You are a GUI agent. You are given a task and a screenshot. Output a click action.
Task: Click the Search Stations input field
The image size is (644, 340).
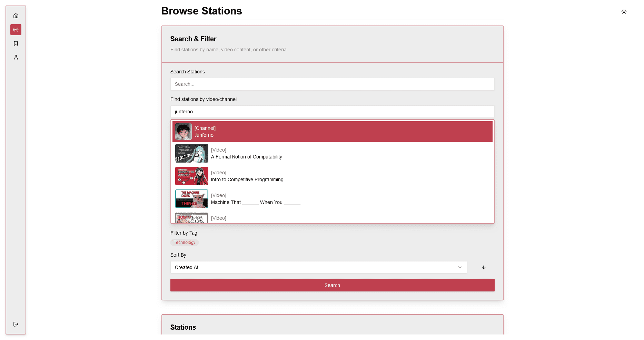coord(332,84)
